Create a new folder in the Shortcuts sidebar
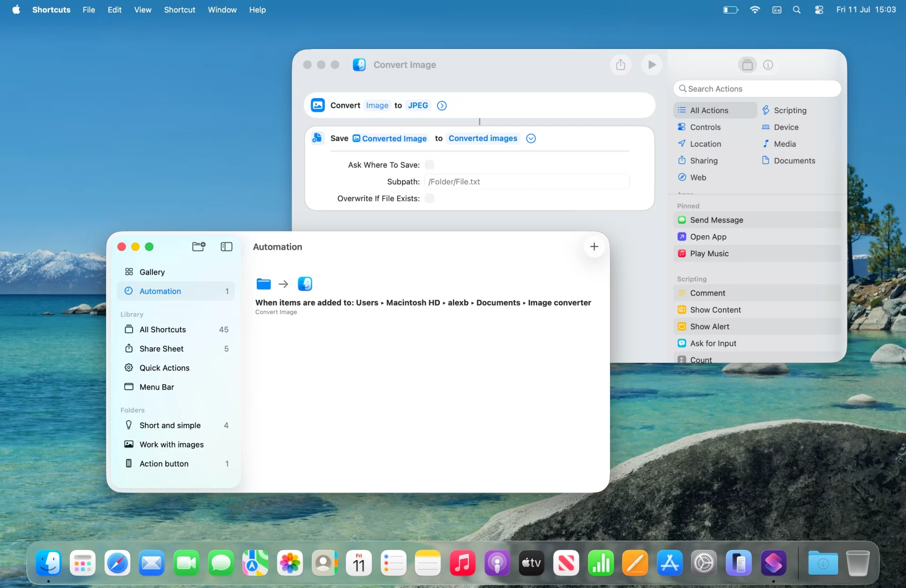 198,246
